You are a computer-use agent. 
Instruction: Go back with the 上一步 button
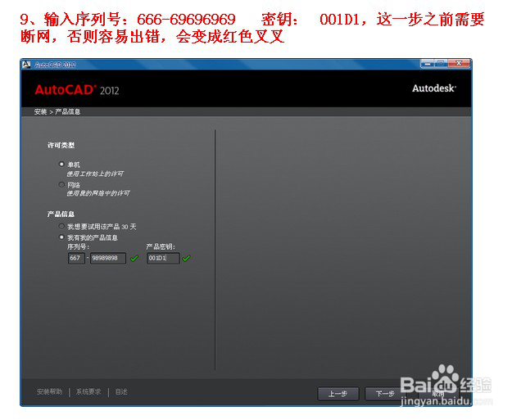pyautogui.click(x=338, y=394)
